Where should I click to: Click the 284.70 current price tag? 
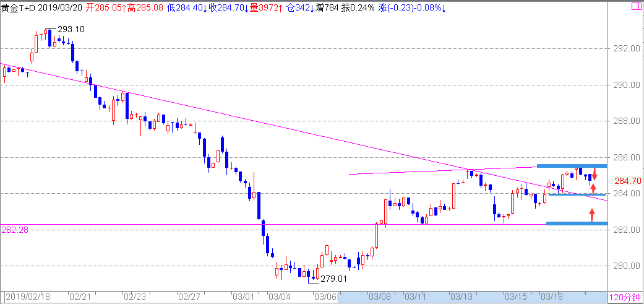point(627,180)
